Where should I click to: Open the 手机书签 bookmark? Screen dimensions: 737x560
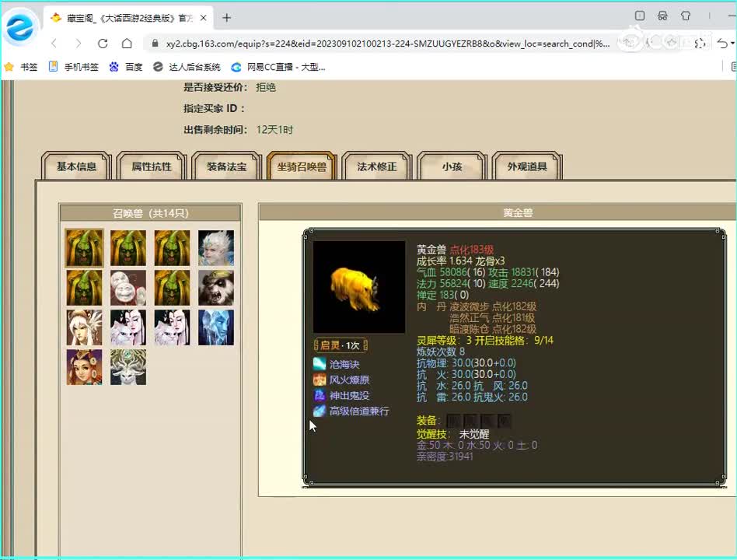coord(74,67)
